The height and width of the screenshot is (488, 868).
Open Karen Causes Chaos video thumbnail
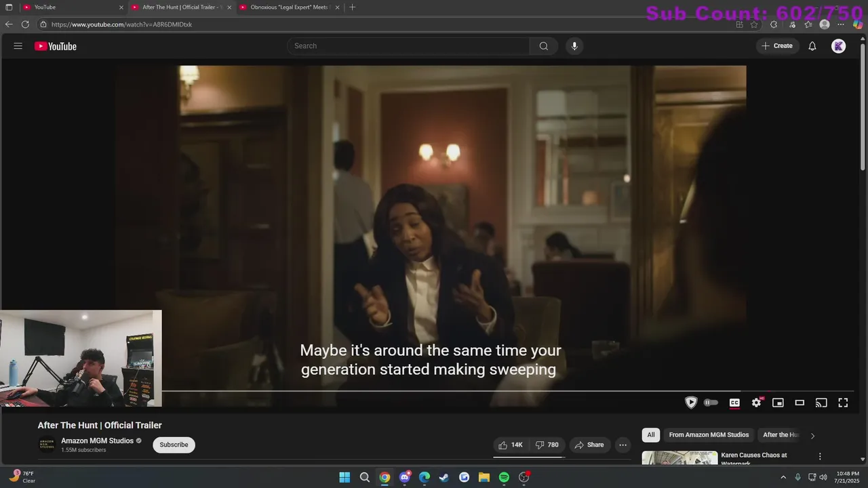(679, 458)
